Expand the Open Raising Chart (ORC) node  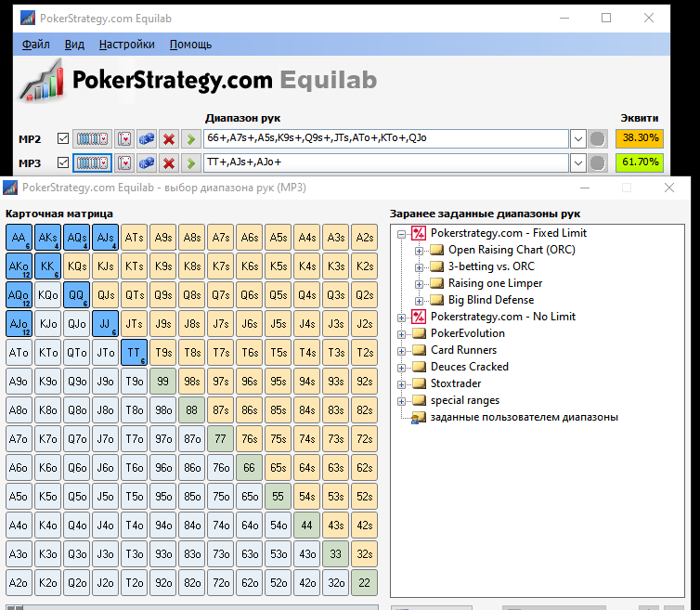click(419, 251)
